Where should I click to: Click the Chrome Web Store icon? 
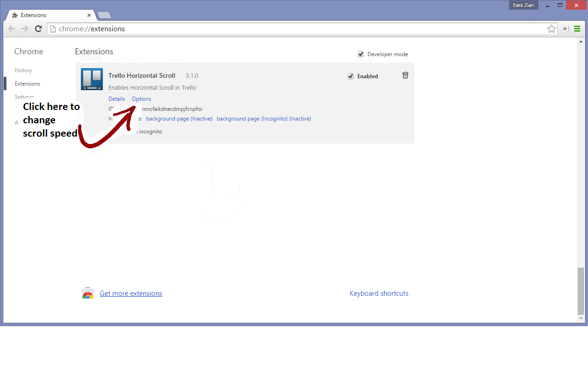[88, 293]
